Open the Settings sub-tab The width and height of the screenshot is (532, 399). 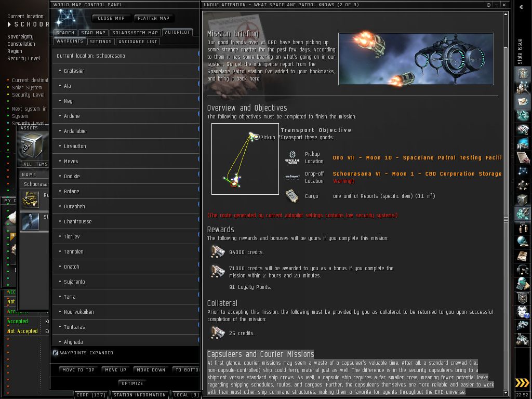point(101,42)
